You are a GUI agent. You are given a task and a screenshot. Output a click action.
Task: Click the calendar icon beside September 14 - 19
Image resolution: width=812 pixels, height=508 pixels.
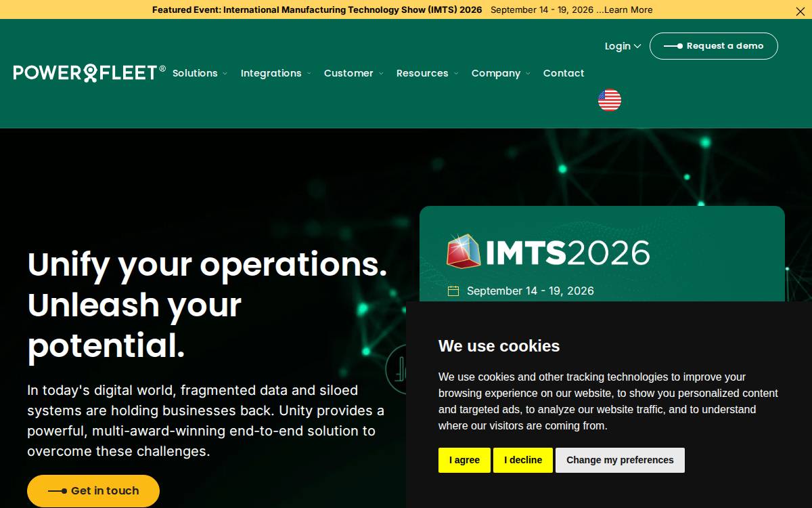453,291
